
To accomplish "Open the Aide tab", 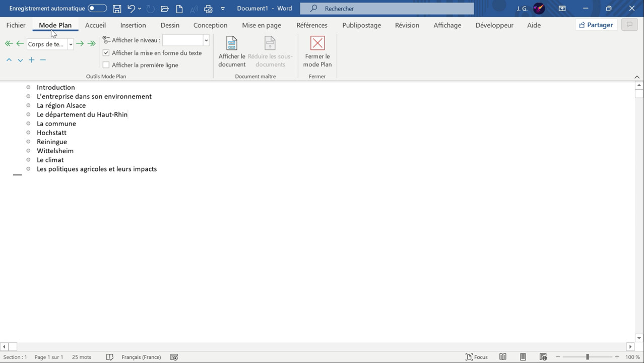I will tap(534, 25).
